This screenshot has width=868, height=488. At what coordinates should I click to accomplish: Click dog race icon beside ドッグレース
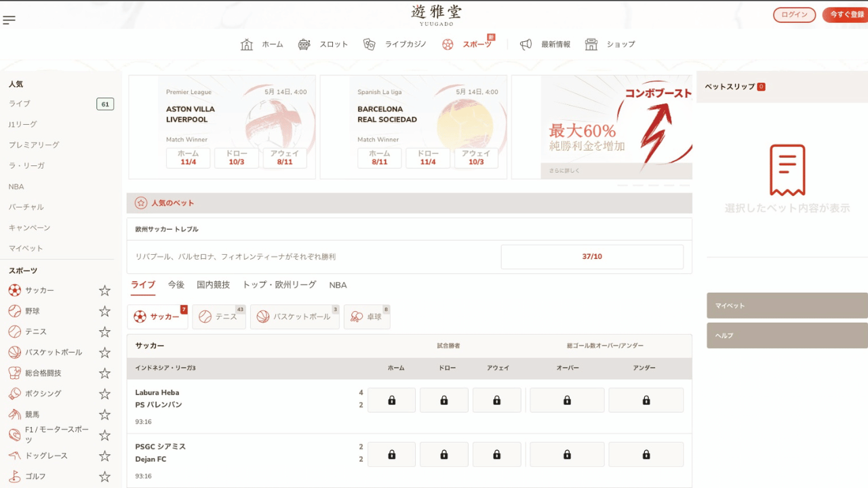(15, 455)
